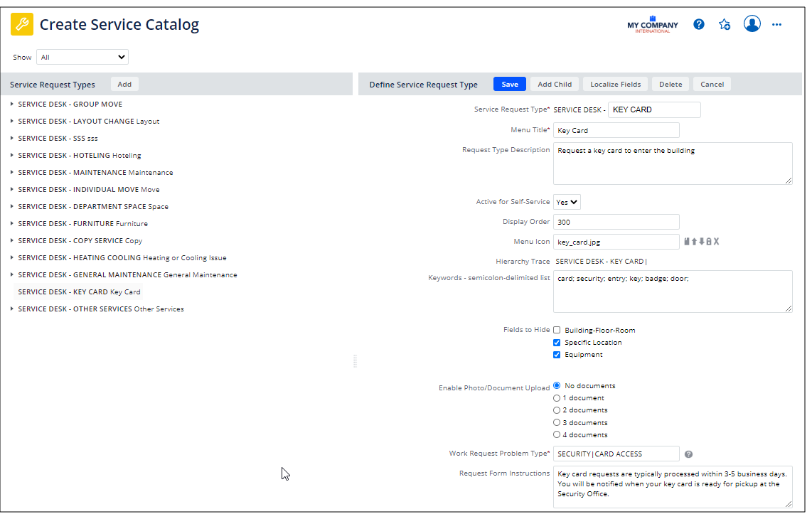This screenshot has height=519, width=812.
Task: Select the SERVICE DESK - KEY CARD entry
Action: [79, 291]
